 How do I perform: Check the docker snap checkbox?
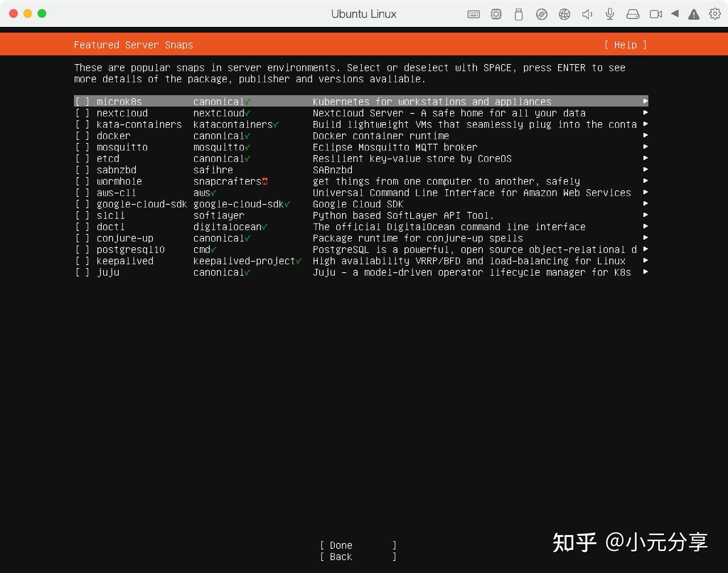coord(82,135)
